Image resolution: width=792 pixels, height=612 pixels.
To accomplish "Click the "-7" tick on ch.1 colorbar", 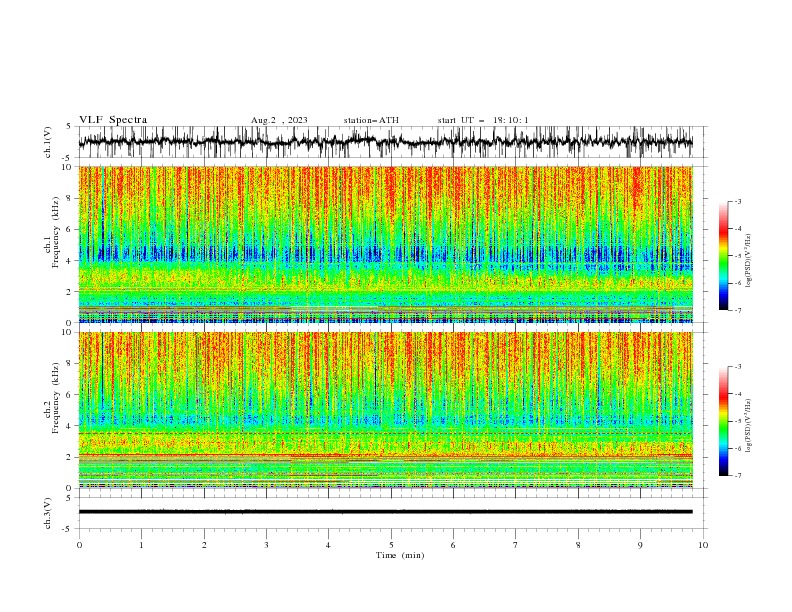I will 738,310.
